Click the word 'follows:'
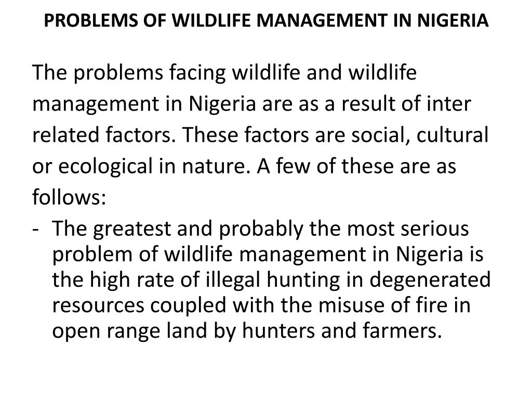The width and height of the screenshot is (532, 399). pyautogui.click(x=69, y=197)
